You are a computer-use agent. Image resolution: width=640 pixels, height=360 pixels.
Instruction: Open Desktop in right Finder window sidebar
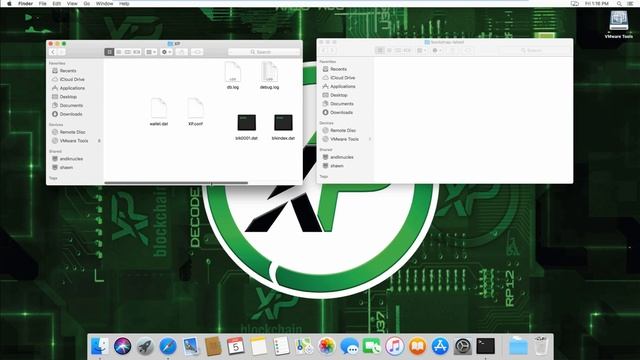[x=338, y=95]
